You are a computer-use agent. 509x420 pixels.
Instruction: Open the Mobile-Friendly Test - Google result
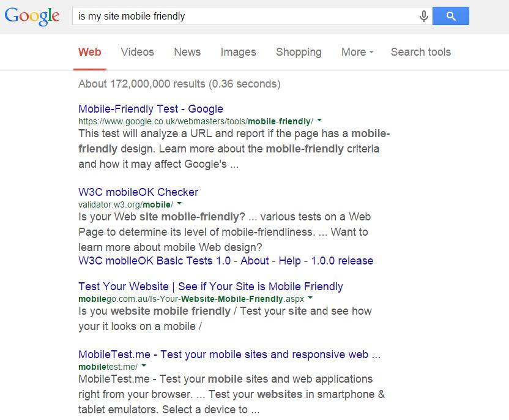coord(150,109)
